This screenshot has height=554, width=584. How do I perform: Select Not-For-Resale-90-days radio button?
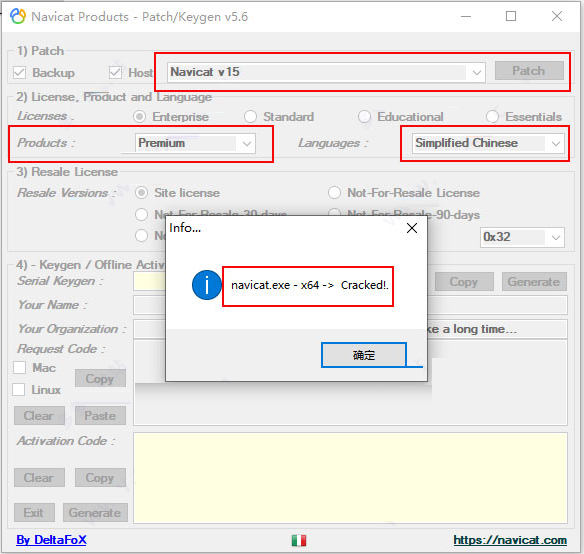(334, 213)
